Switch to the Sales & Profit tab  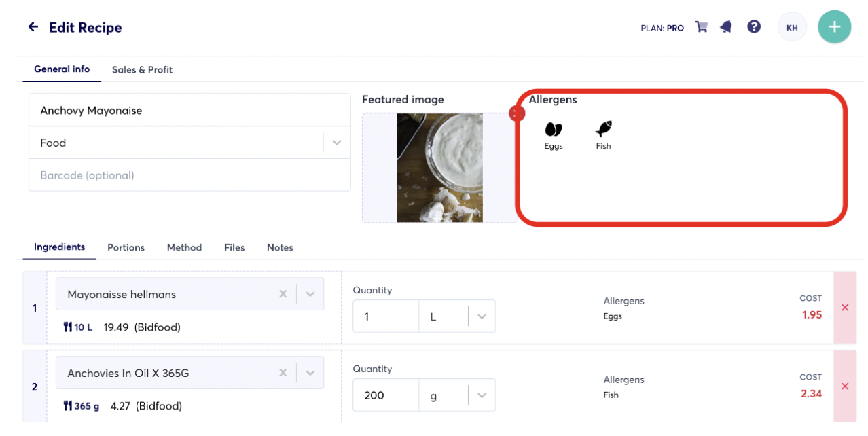click(142, 69)
